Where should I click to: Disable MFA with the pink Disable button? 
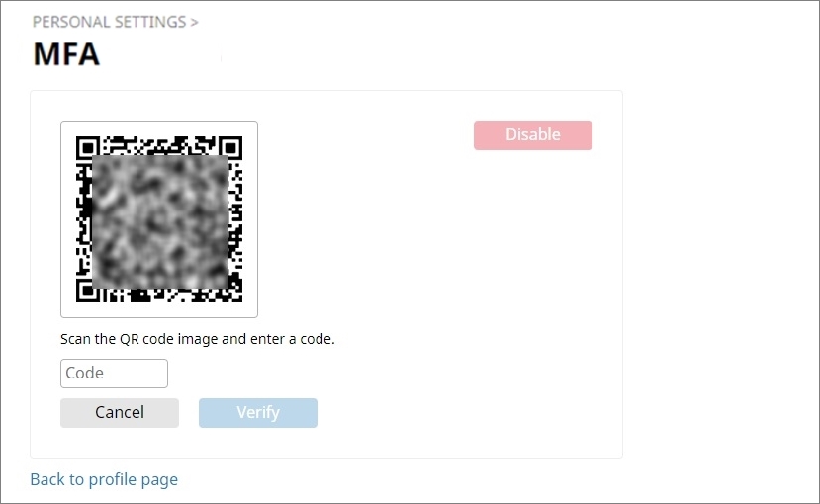click(x=533, y=135)
